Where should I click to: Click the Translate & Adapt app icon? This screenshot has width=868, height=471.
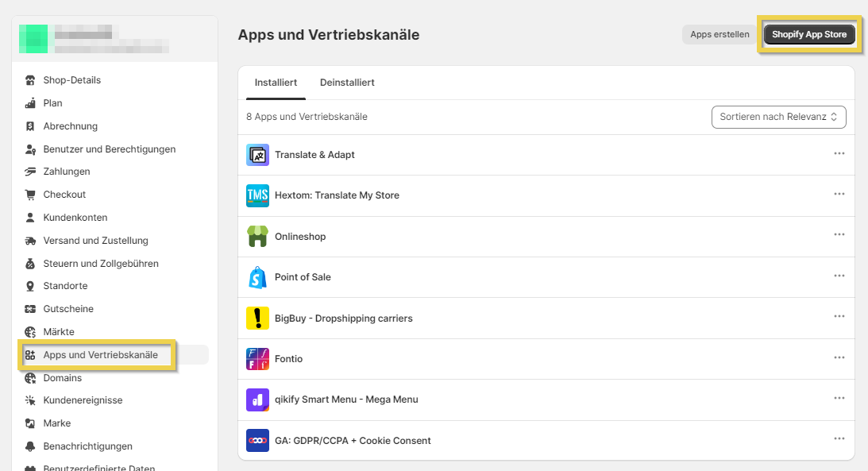click(258, 155)
